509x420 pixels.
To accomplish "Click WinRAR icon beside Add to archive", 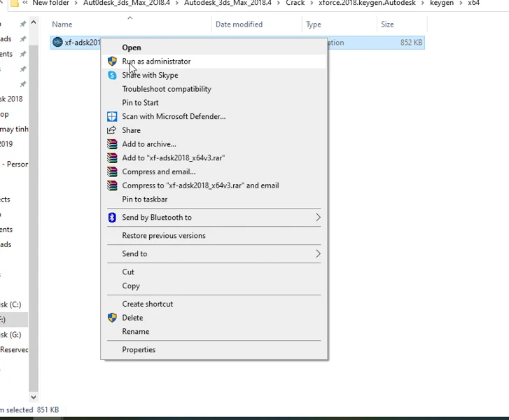I will point(112,143).
